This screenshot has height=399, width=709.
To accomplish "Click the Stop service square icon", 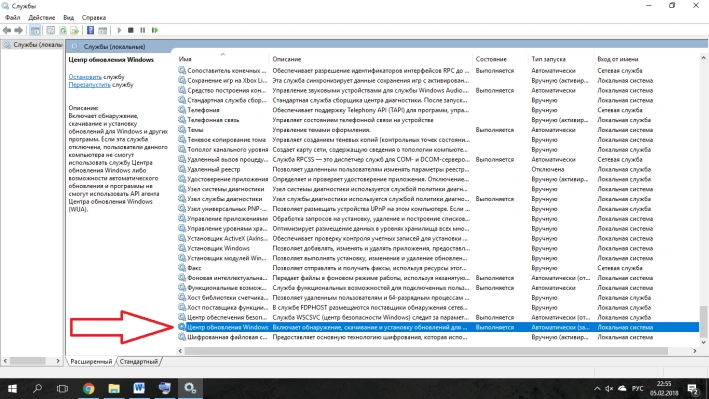I will (x=131, y=30).
